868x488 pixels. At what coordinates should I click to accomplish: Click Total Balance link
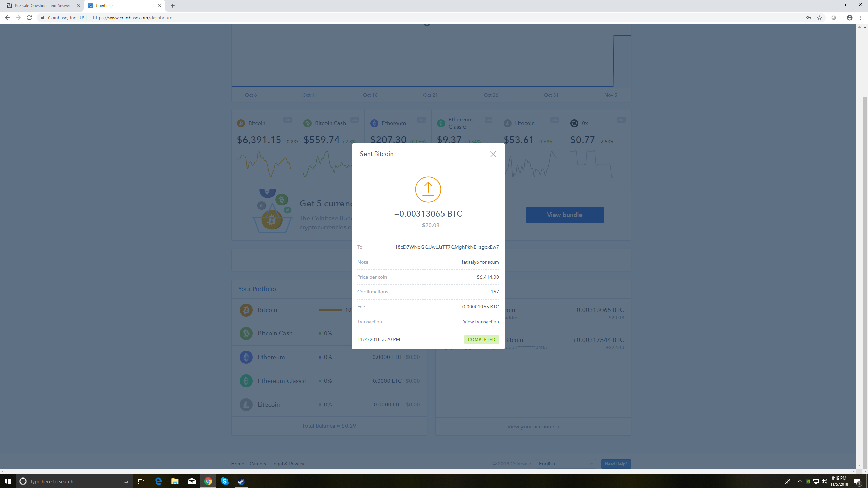point(329,426)
